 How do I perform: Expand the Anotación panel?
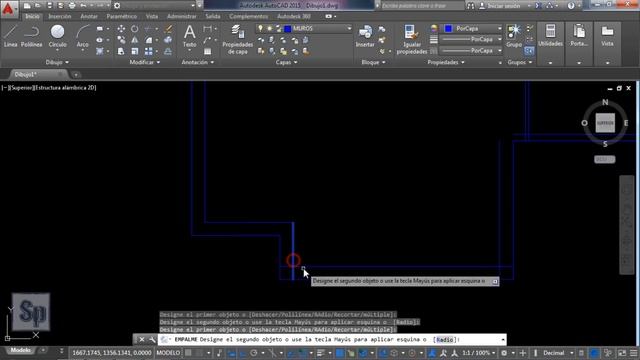[198, 62]
